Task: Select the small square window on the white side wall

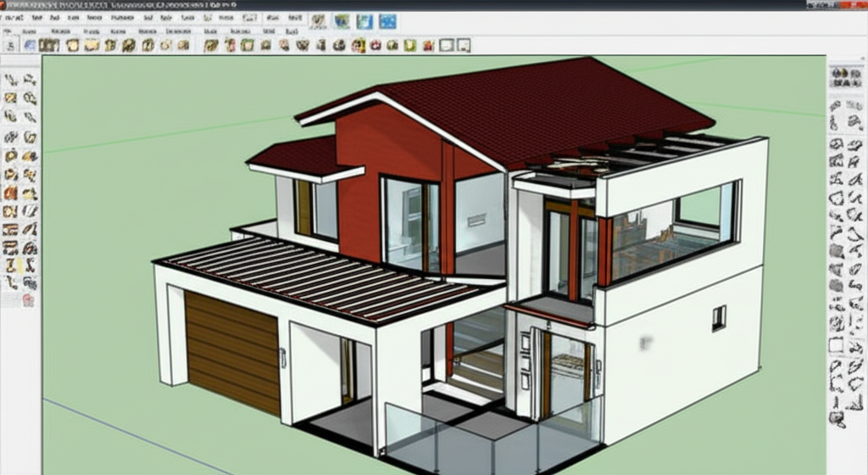Action: [x=719, y=318]
